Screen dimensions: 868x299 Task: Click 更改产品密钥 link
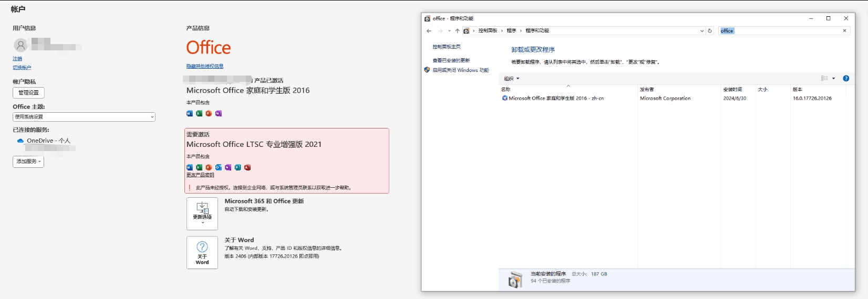coord(200,175)
